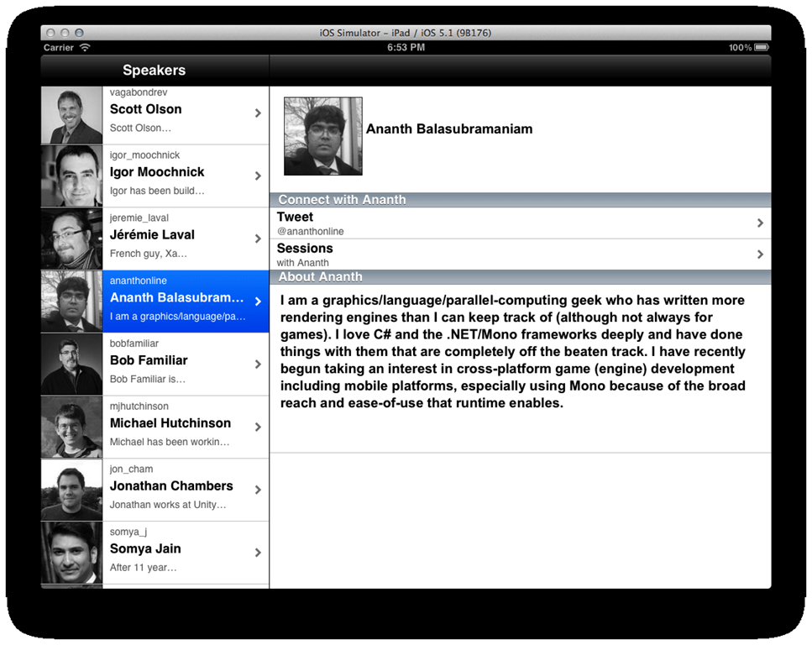The image size is (812, 645).
Task: Click 'Jonathan works at Unity…' description
Action: (x=168, y=505)
